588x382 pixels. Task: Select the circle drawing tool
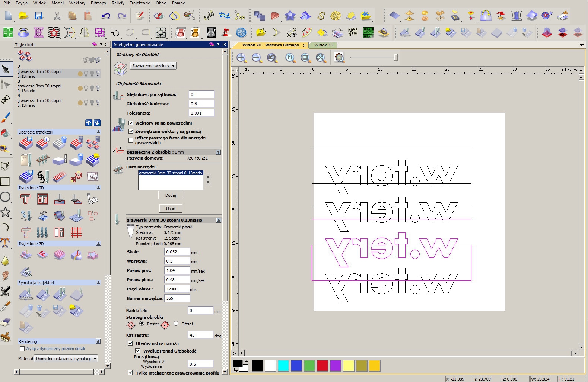point(5,197)
